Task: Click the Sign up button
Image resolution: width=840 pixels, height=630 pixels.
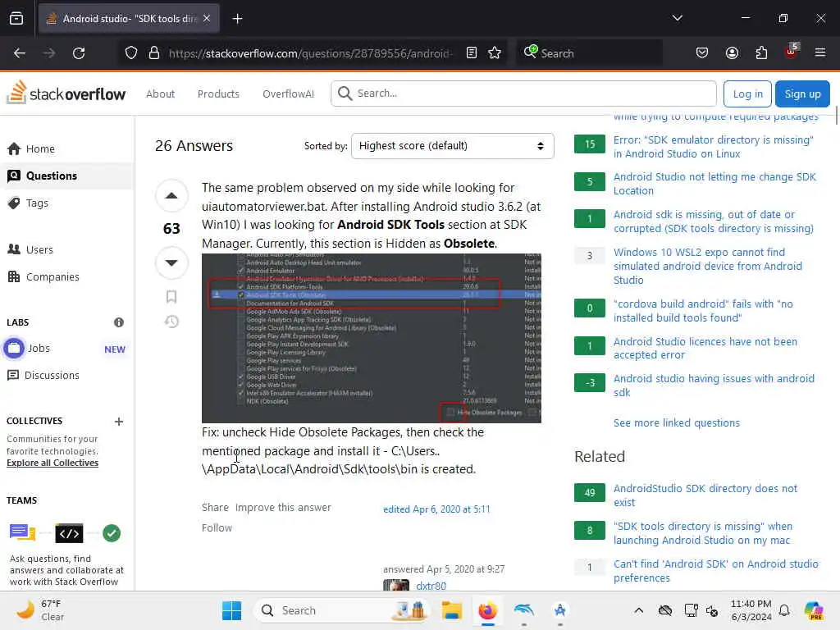Action: point(802,94)
